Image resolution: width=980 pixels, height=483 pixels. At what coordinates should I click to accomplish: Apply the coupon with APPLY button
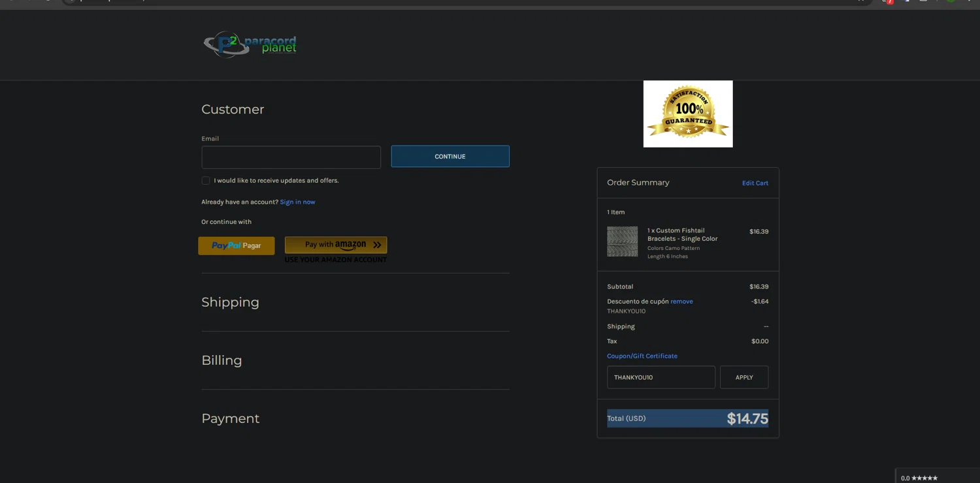click(x=744, y=377)
